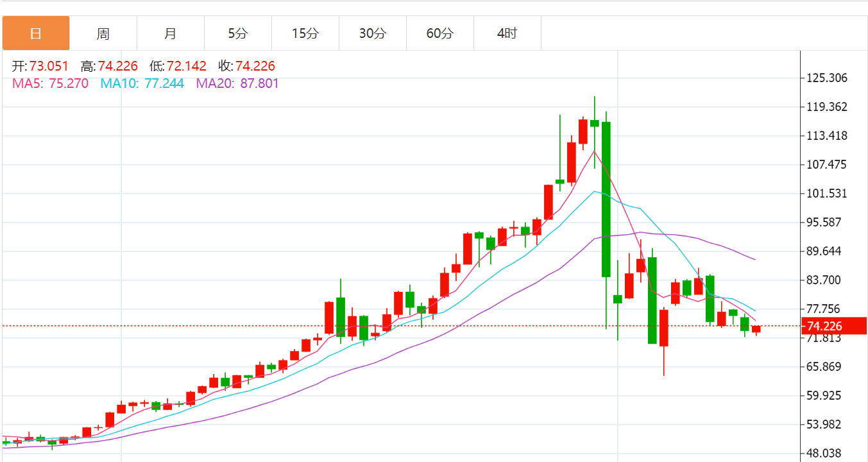Show the 30分 interval chart

coord(372,33)
